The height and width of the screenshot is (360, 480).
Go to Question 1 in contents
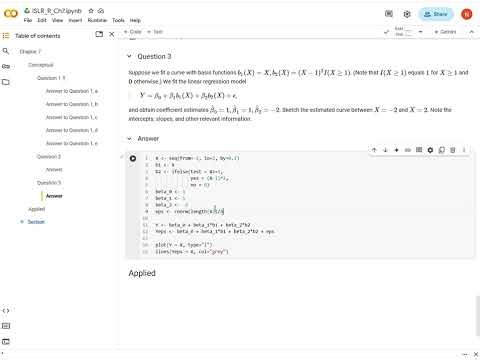click(x=51, y=78)
